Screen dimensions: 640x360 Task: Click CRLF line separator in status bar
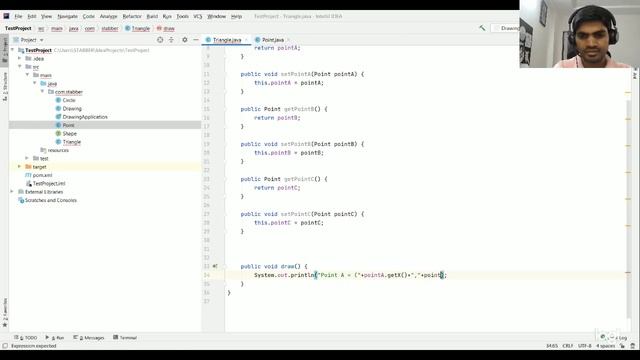[568, 346]
